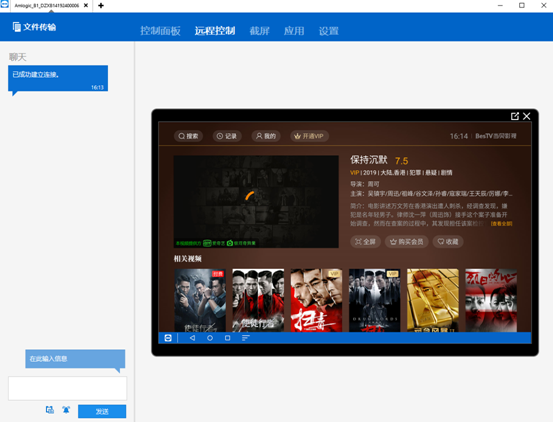The width and height of the screenshot is (553, 422).
Task: Open the 设置 tab
Action: coord(329,31)
